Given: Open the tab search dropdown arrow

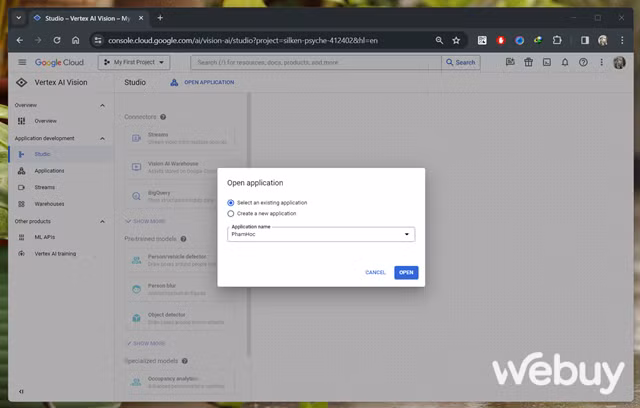Looking at the screenshot, I should [18, 18].
